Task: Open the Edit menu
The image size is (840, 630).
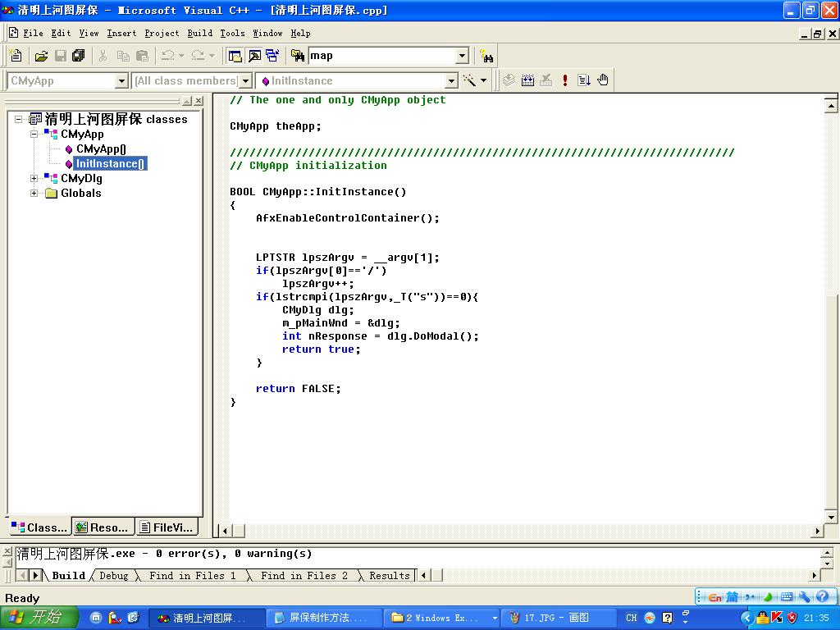Action: click(61, 33)
